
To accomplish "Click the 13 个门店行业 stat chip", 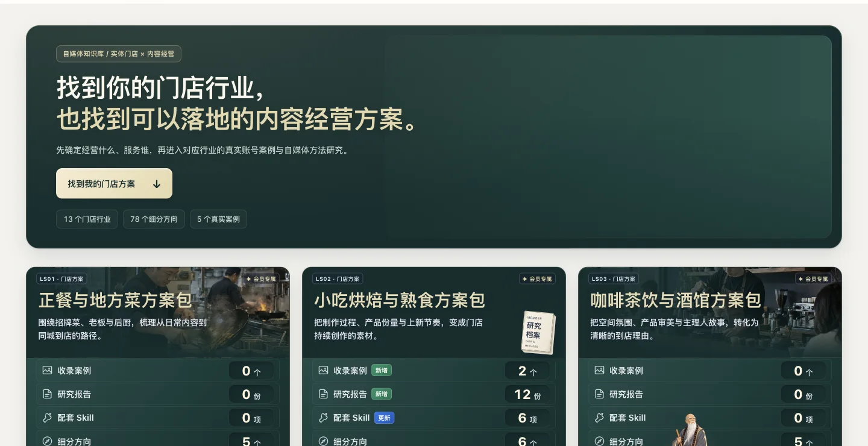I will [87, 219].
